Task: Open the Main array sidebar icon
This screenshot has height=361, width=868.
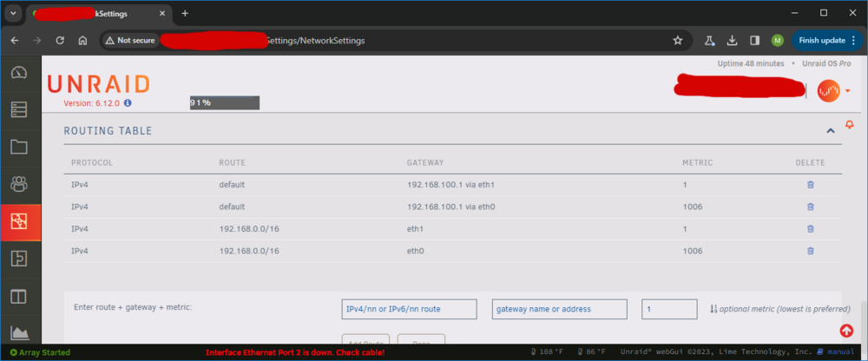Action: pos(19,109)
